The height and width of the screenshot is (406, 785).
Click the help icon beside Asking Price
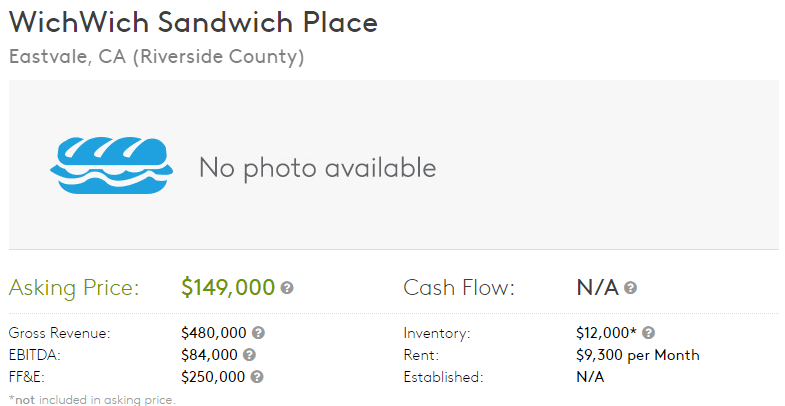point(287,288)
